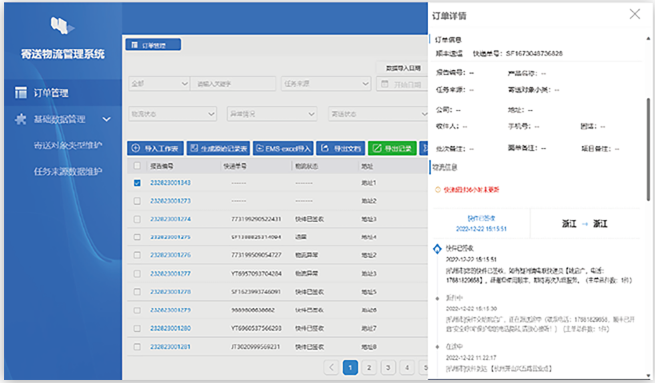Click the 快递单号 column header
This screenshot has width=655, height=383.
235,166
